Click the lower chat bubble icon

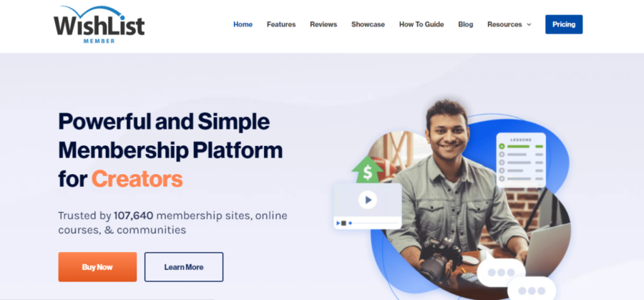click(532, 289)
